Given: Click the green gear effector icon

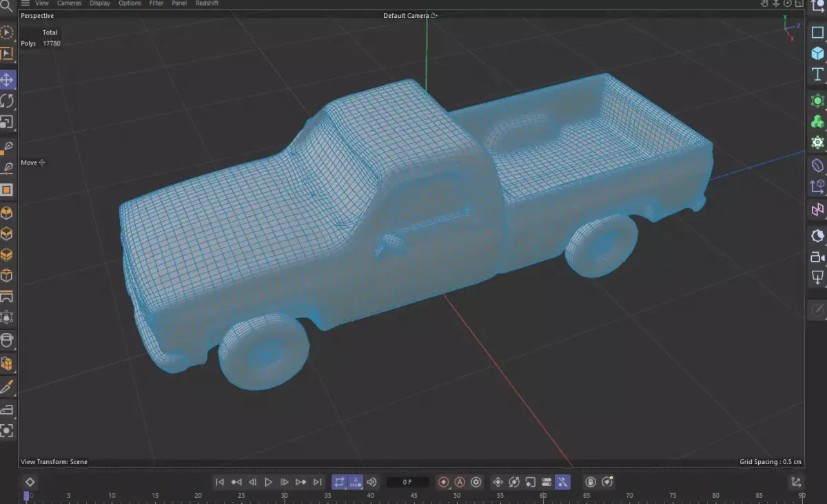Looking at the screenshot, I should (x=817, y=143).
